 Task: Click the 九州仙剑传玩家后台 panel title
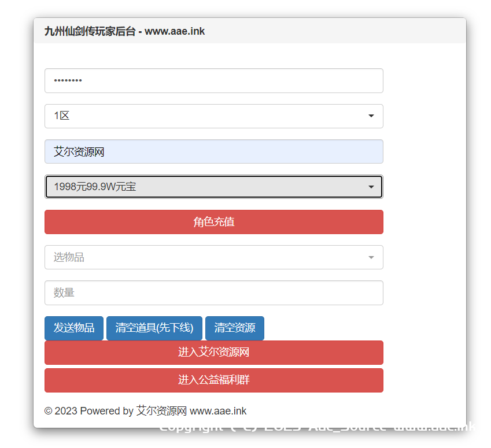(x=90, y=31)
